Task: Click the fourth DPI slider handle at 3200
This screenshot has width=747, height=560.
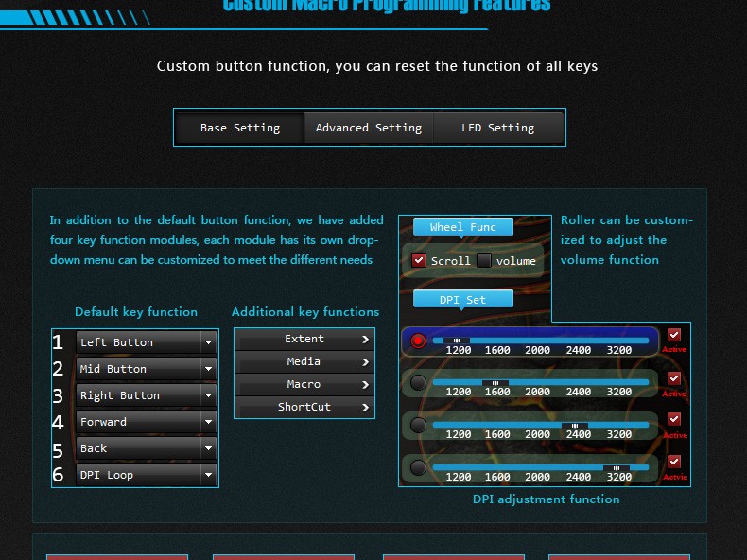Action: (617, 468)
